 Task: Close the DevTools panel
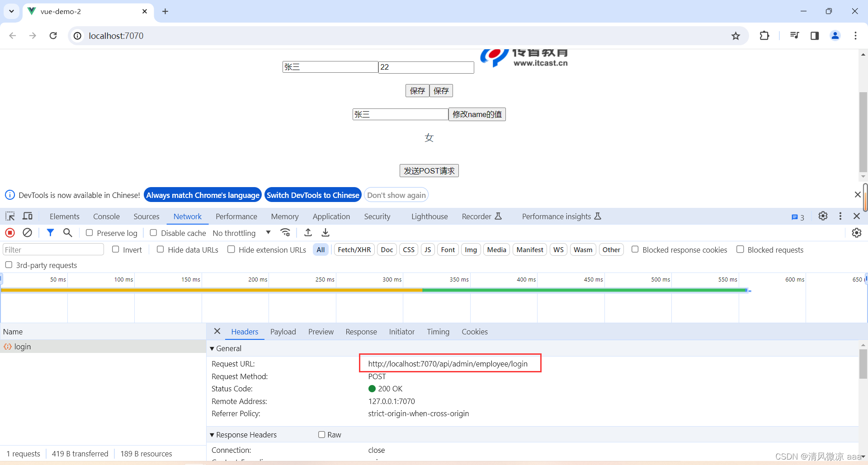tap(857, 216)
